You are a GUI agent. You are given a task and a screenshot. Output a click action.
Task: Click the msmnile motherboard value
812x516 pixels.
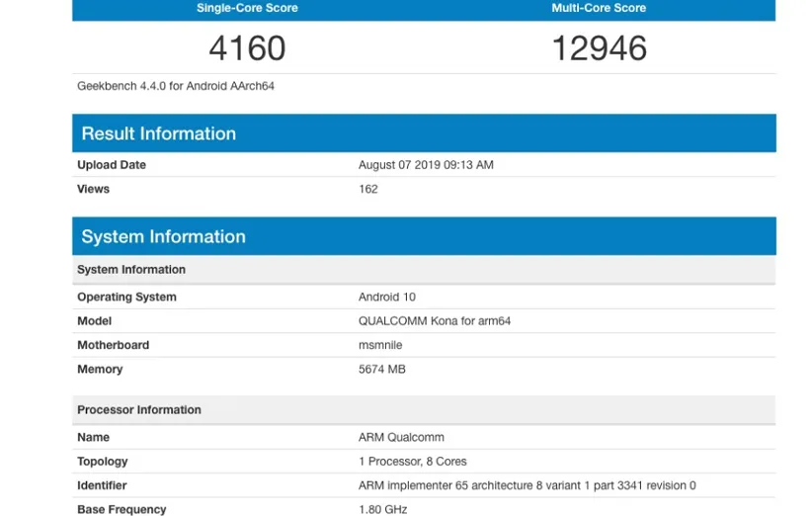click(380, 345)
